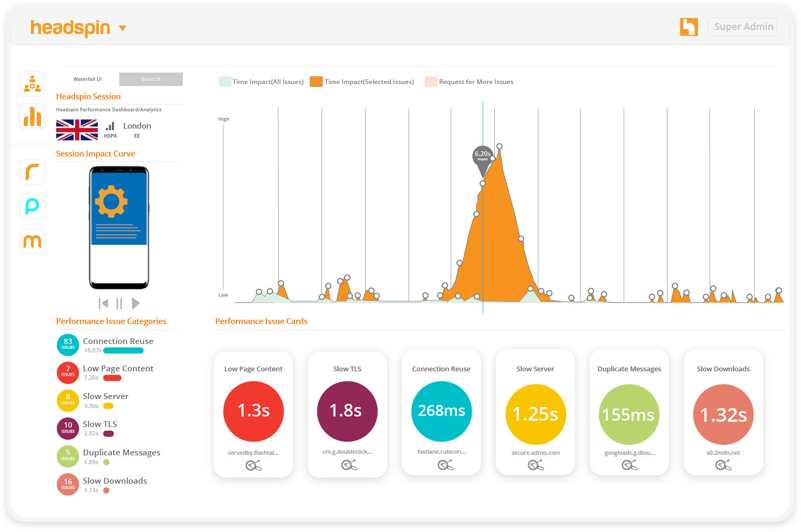Click the 16 issues Slow Downloads badge
801x532 pixels.
[x=68, y=484]
